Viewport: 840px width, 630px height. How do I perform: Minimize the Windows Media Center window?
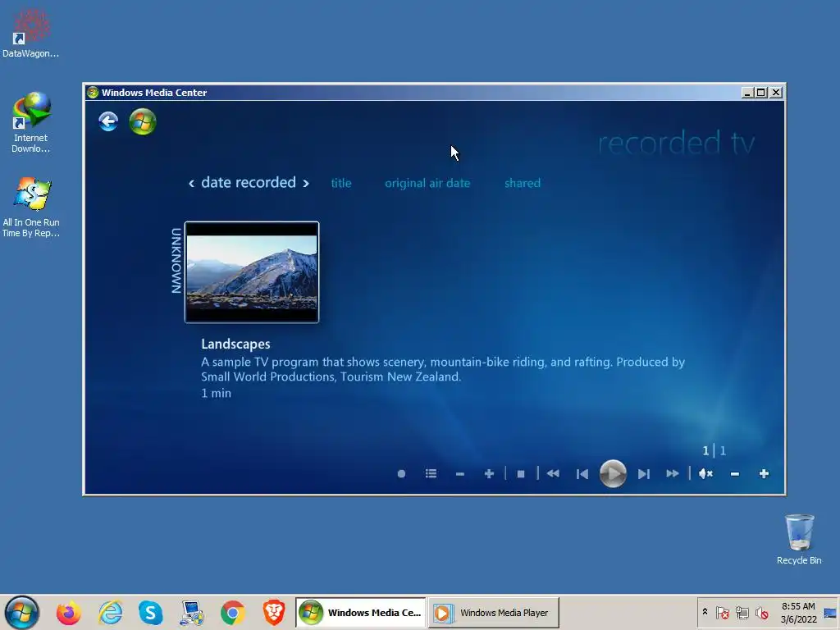tap(747, 93)
